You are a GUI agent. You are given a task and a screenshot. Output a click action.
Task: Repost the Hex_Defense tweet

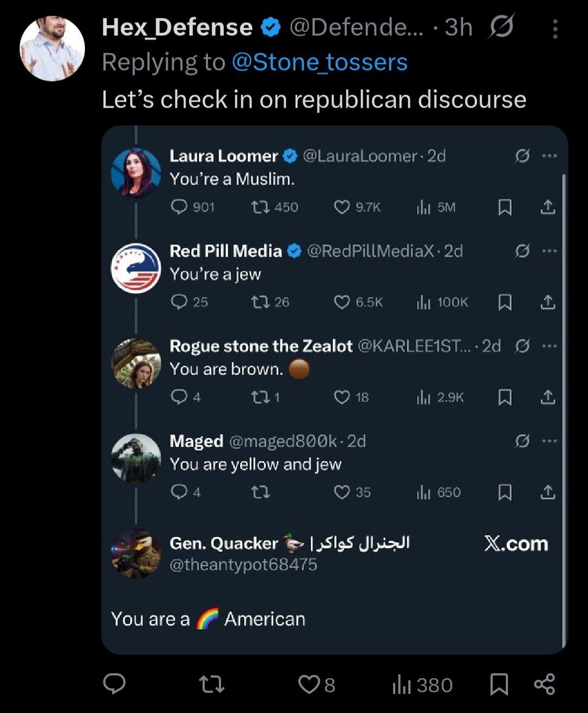tap(211, 684)
